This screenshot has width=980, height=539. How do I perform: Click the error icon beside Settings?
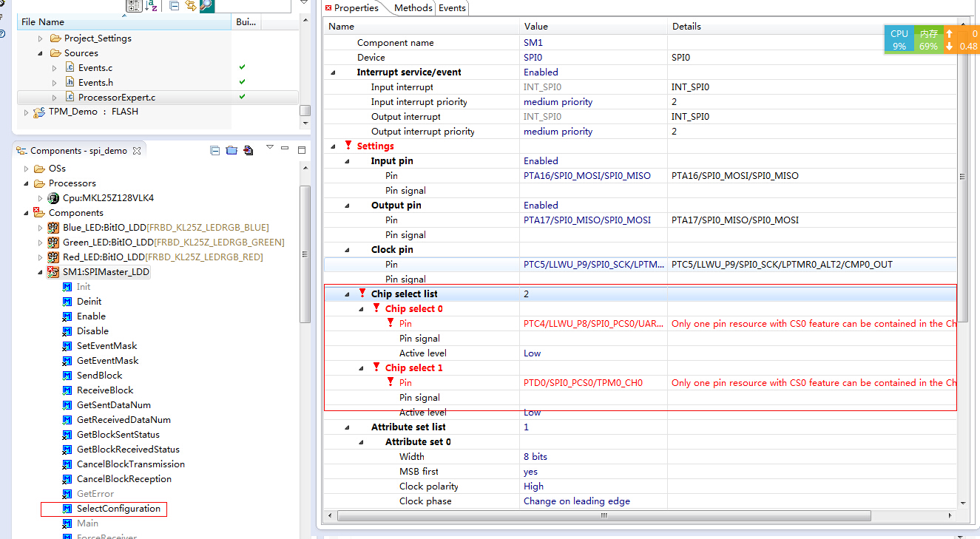[x=348, y=146]
